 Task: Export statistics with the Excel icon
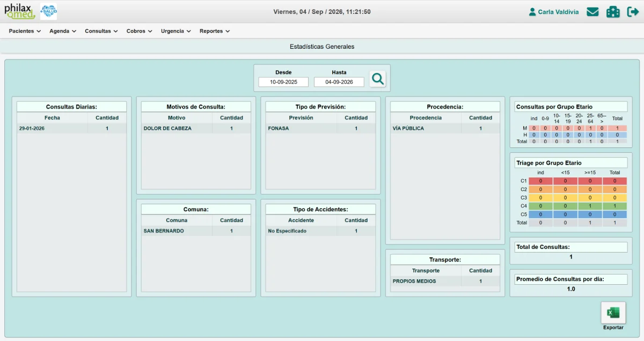tap(613, 313)
